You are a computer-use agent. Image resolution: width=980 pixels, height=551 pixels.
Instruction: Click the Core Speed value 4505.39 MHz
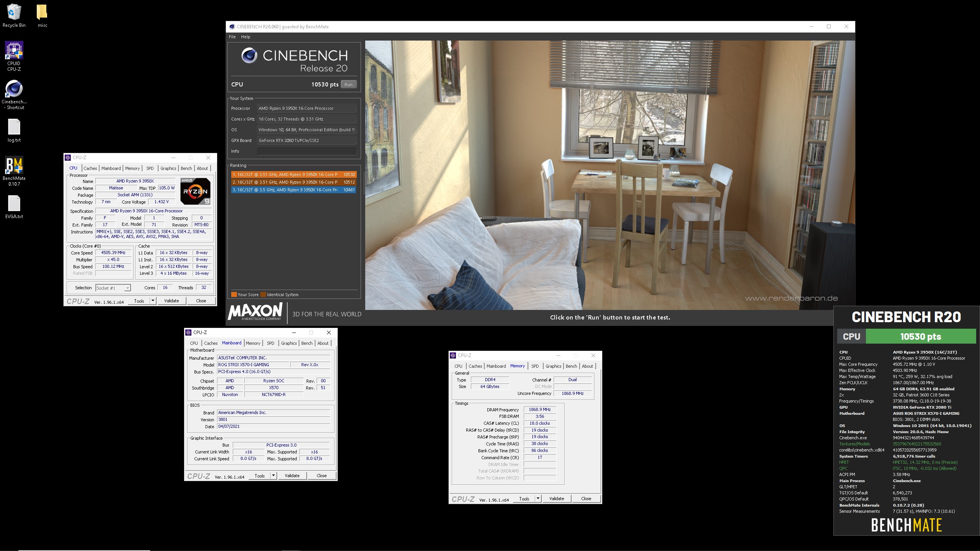[113, 253]
